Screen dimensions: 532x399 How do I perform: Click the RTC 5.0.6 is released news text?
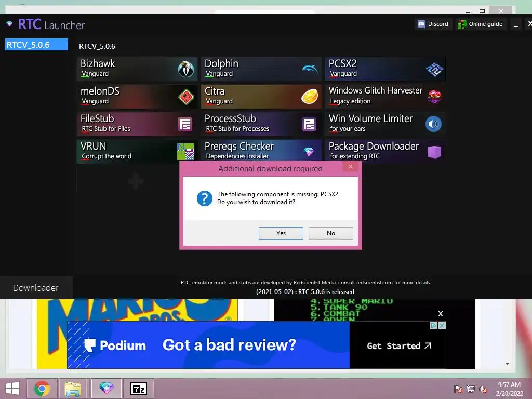[x=305, y=292]
